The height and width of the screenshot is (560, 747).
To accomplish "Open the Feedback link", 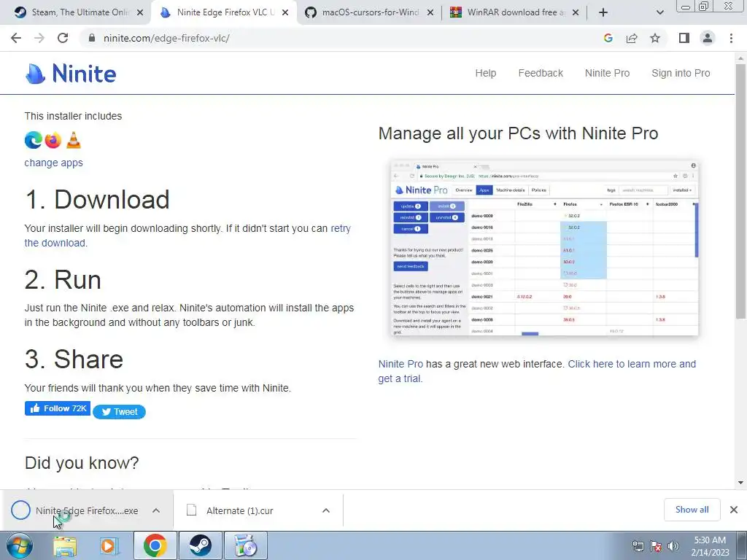I will [541, 73].
